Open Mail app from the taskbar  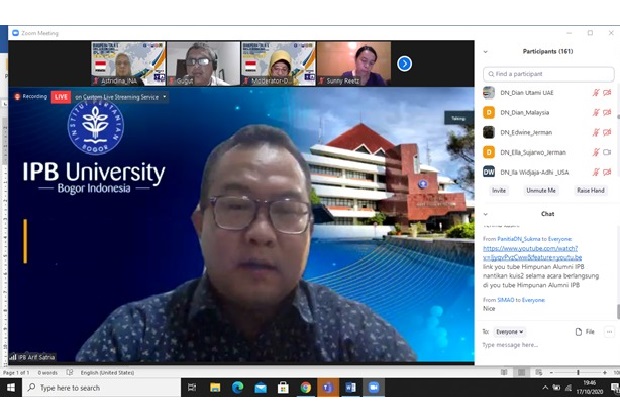click(260, 388)
